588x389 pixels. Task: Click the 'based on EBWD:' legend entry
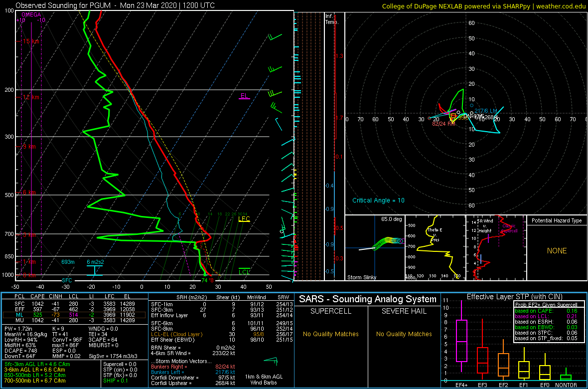531,328
